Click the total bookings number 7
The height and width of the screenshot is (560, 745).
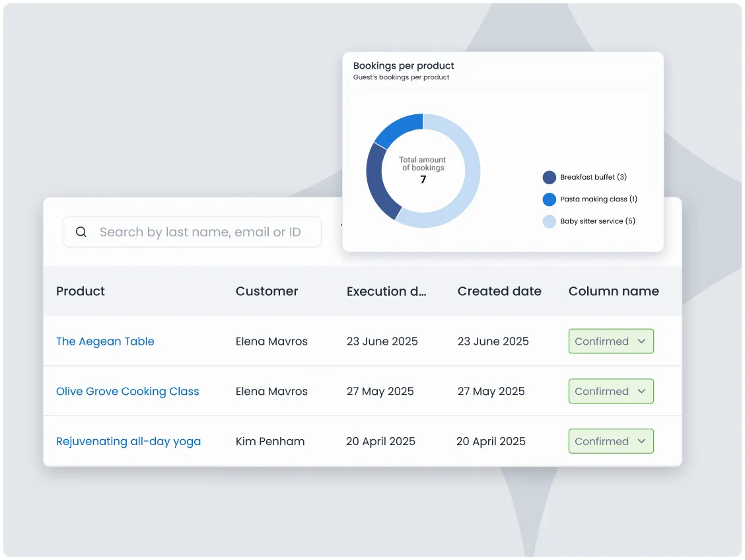point(423,180)
